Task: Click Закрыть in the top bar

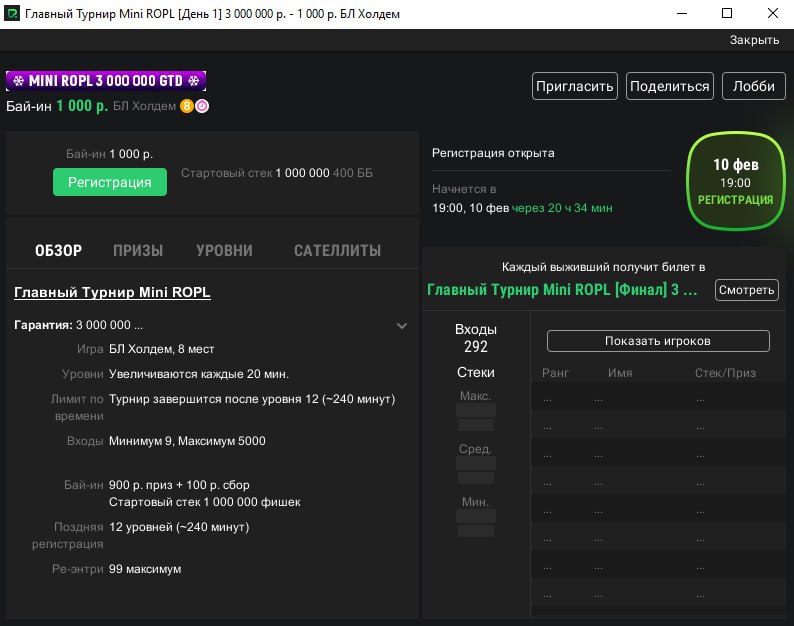Action: 754,40
